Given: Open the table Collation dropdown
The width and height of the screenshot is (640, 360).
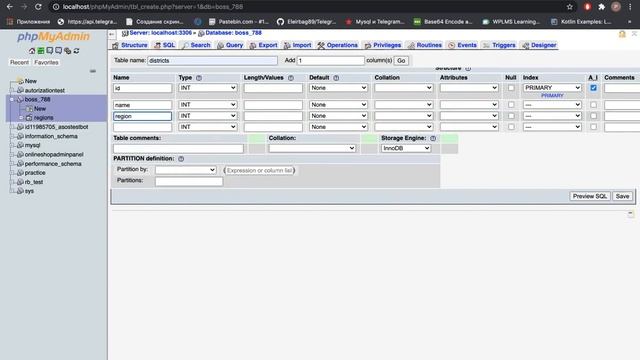Looking at the screenshot, I should pyautogui.click(x=312, y=148).
